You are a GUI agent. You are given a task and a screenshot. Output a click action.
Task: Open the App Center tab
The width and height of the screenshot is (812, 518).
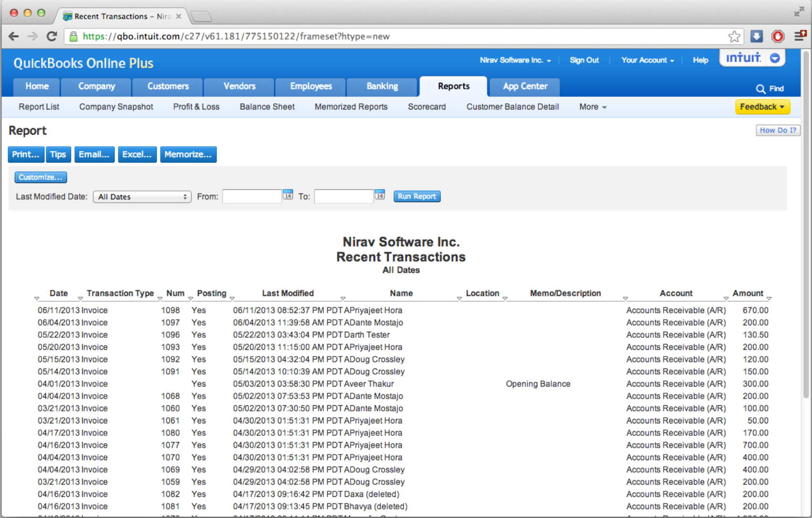525,86
